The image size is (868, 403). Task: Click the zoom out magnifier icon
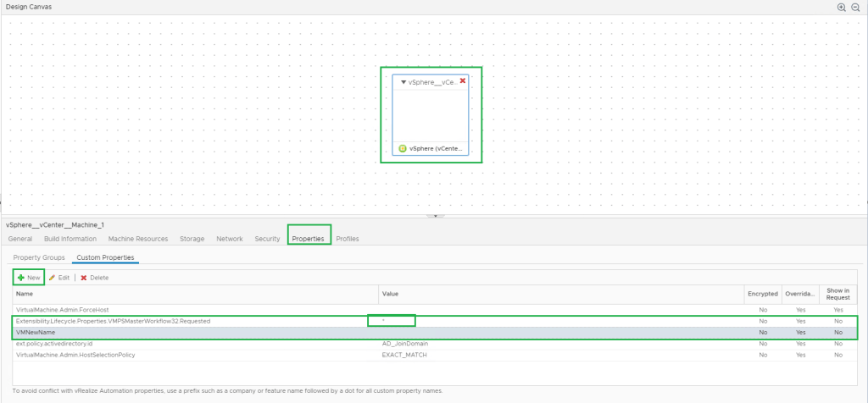coord(855,7)
